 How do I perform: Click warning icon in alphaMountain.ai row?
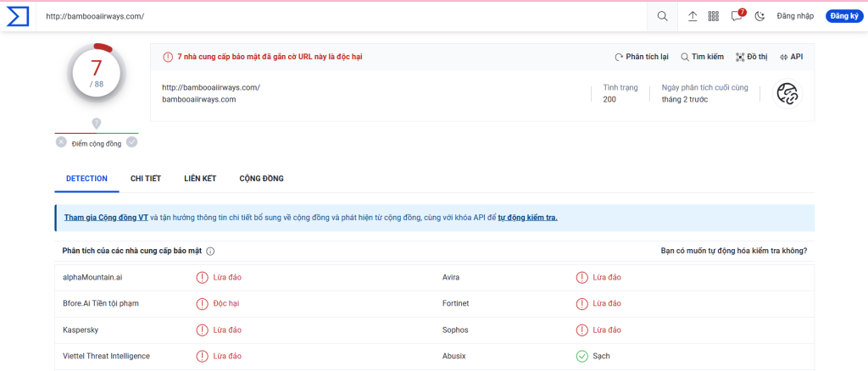coord(202,277)
